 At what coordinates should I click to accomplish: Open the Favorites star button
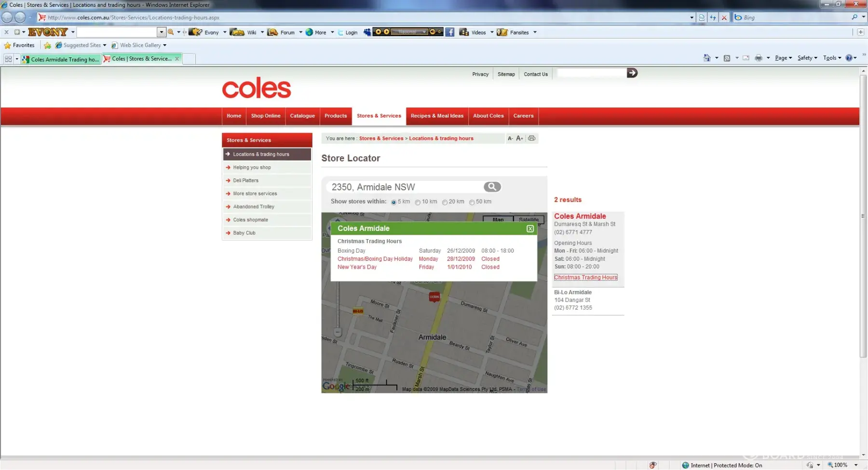[20, 45]
